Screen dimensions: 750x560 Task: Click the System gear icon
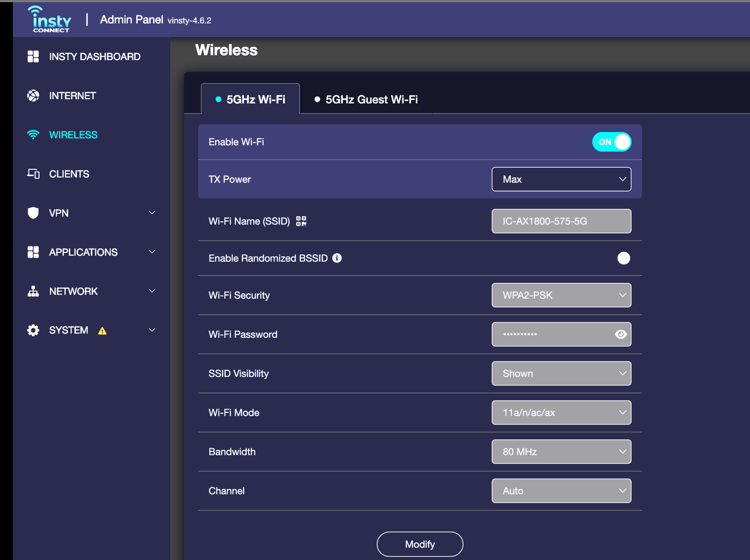(33, 330)
